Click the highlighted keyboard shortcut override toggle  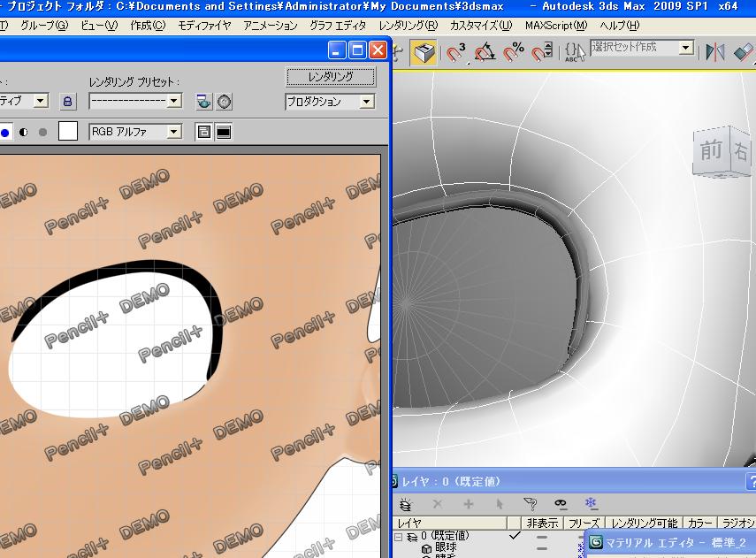pos(424,51)
